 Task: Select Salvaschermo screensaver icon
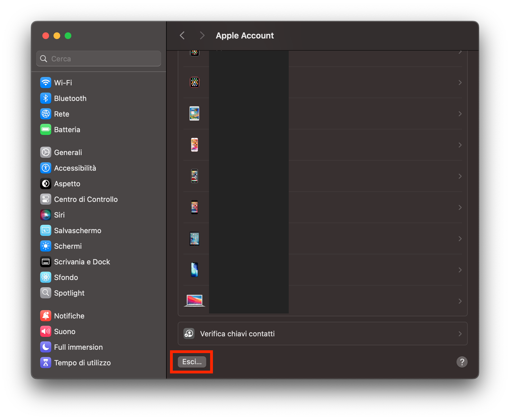[x=46, y=230]
